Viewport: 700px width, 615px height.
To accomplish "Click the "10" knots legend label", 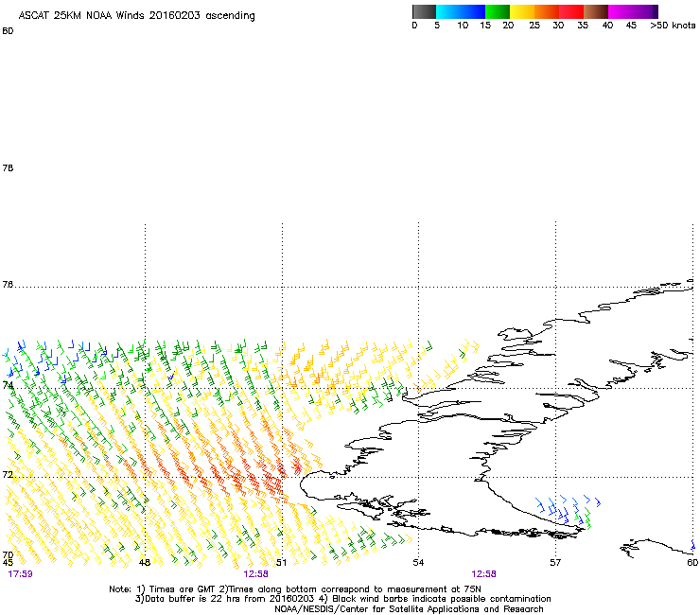I will click(x=463, y=26).
